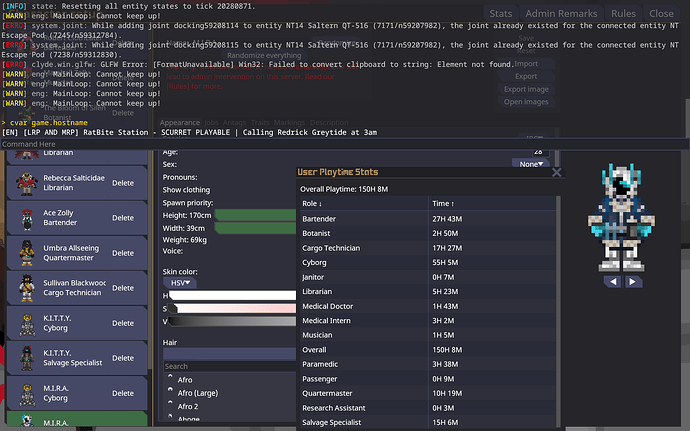Close the User Playtime Stats window
690x431 pixels.
(558, 173)
